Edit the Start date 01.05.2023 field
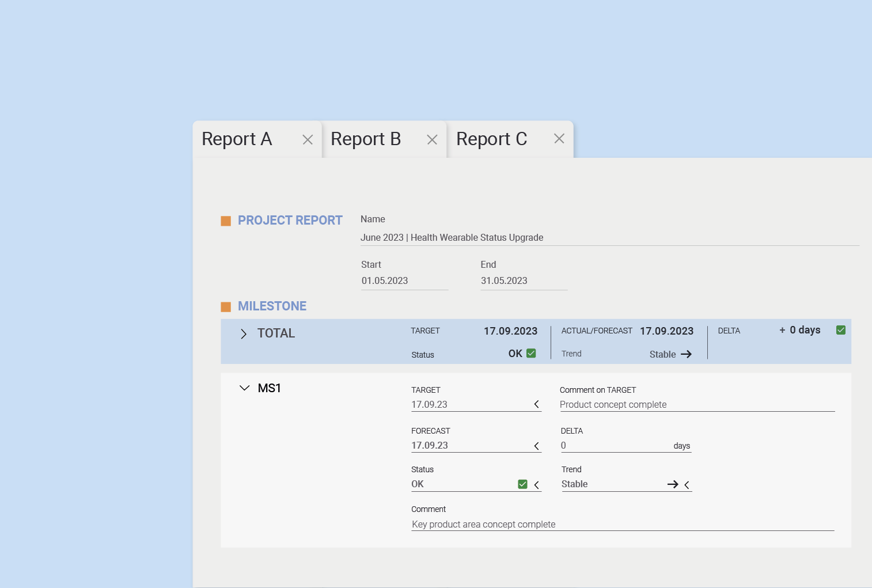The image size is (872, 588). point(404,281)
